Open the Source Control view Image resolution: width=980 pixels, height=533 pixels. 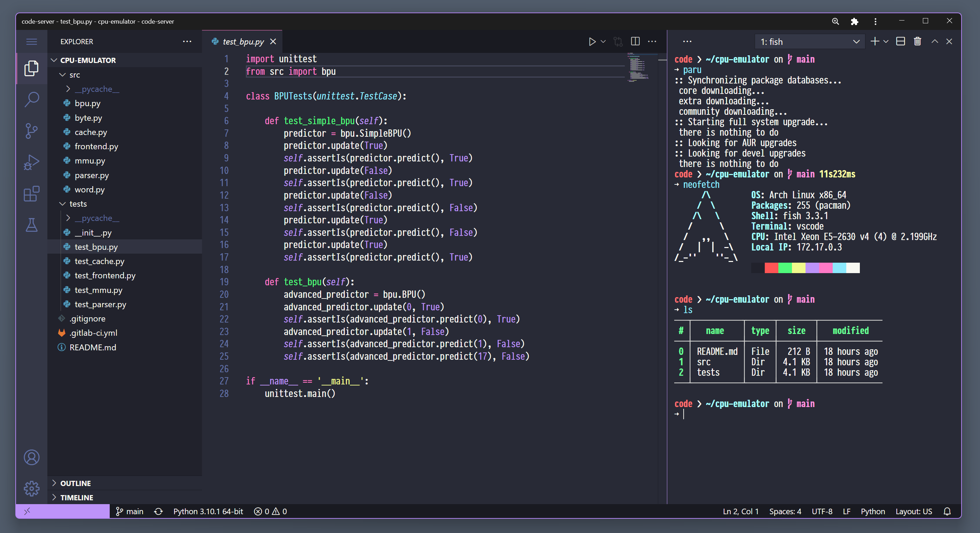[32, 131]
